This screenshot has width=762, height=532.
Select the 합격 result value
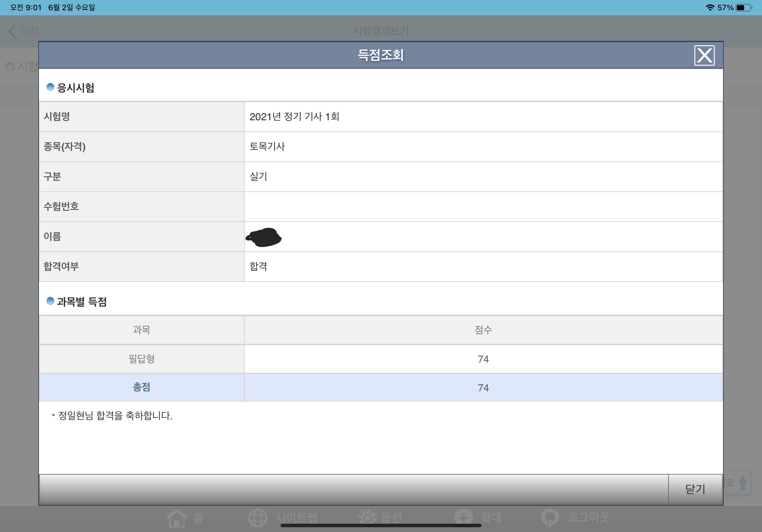click(258, 266)
